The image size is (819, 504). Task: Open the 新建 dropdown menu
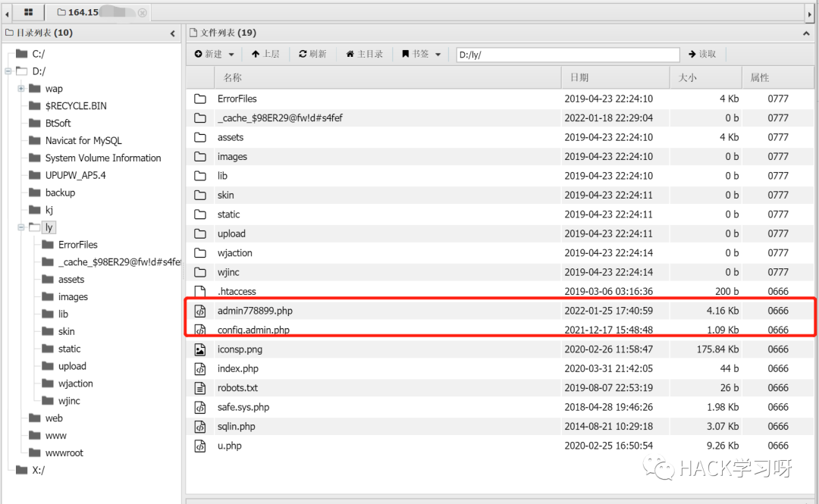(x=214, y=54)
